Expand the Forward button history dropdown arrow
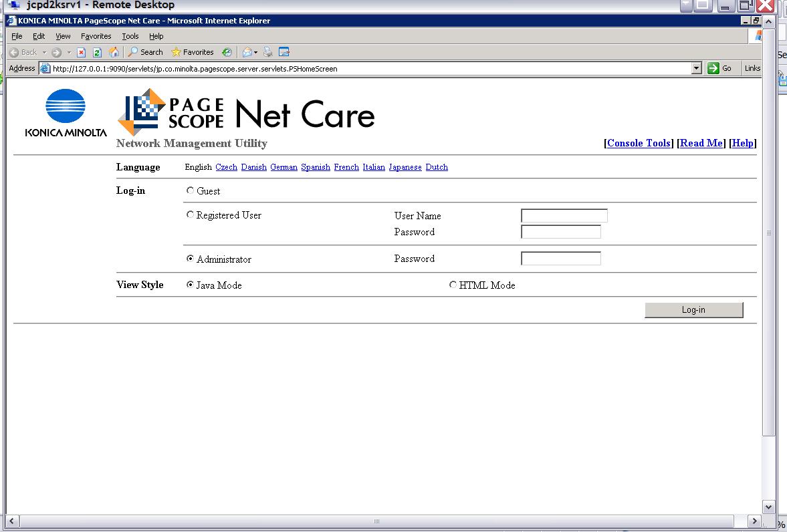The image size is (787, 532). [69, 52]
